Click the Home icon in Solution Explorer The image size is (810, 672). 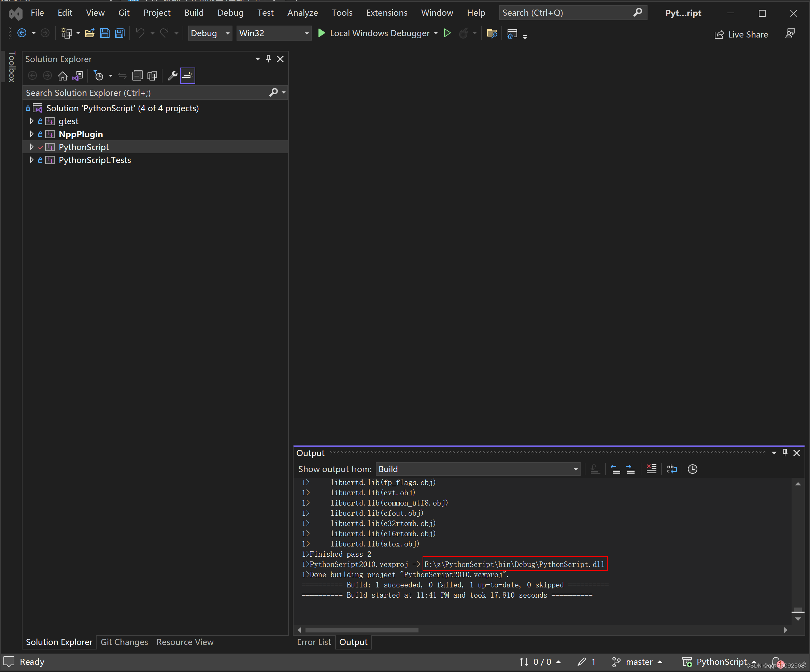pyautogui.click(x=63, y=76)
